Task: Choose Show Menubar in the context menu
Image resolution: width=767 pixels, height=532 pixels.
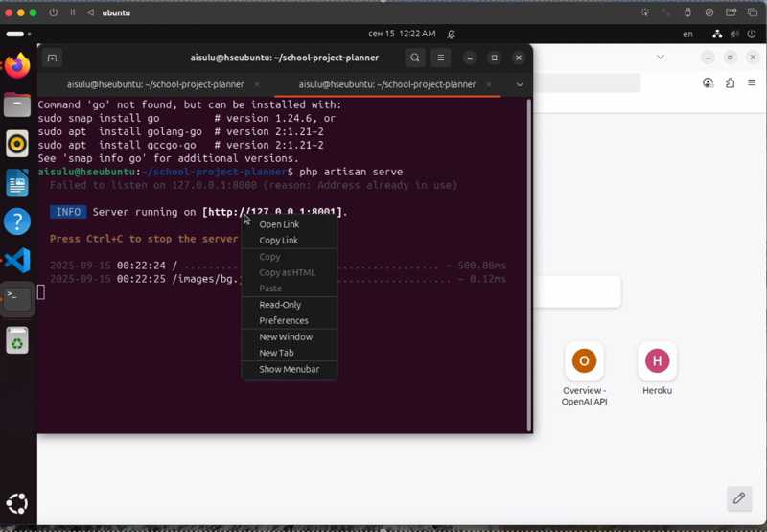Action: (289, 369)
